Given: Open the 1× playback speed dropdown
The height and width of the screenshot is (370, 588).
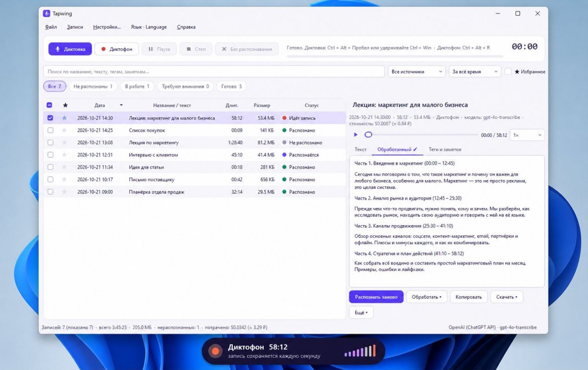Looking at the screenshot, I should pos(527,135).
